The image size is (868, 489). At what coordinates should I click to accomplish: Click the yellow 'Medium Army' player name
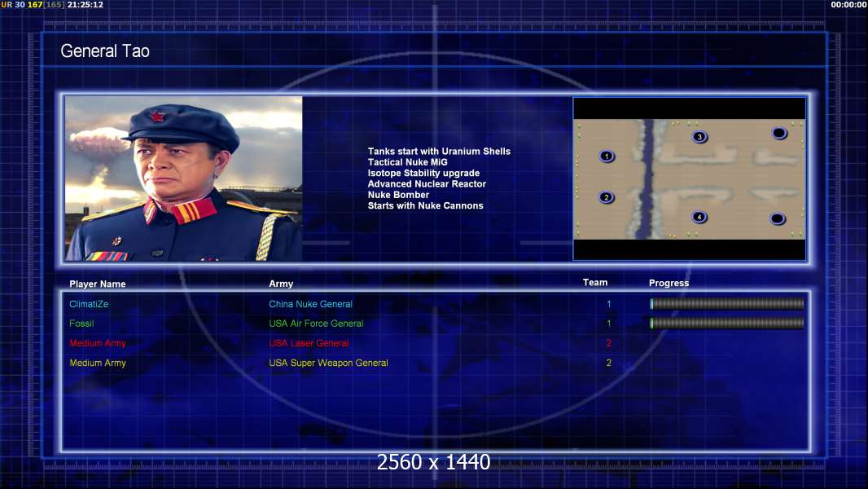98,363
